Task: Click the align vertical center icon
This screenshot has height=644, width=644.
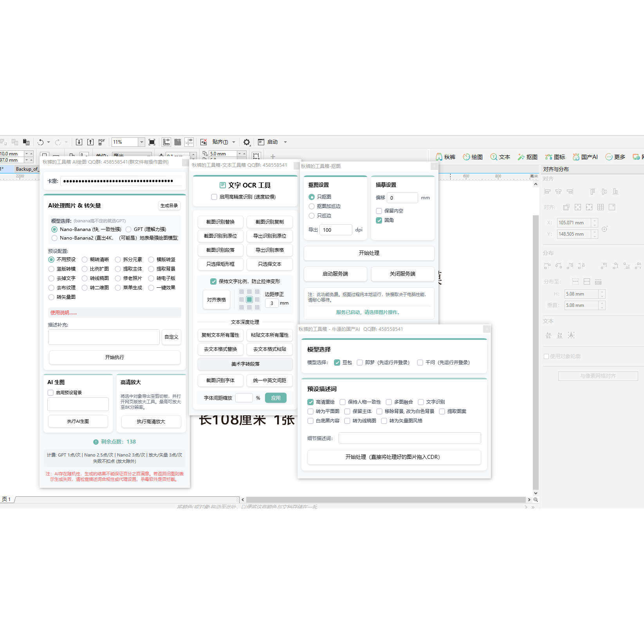Action: (x=604, y=191)
